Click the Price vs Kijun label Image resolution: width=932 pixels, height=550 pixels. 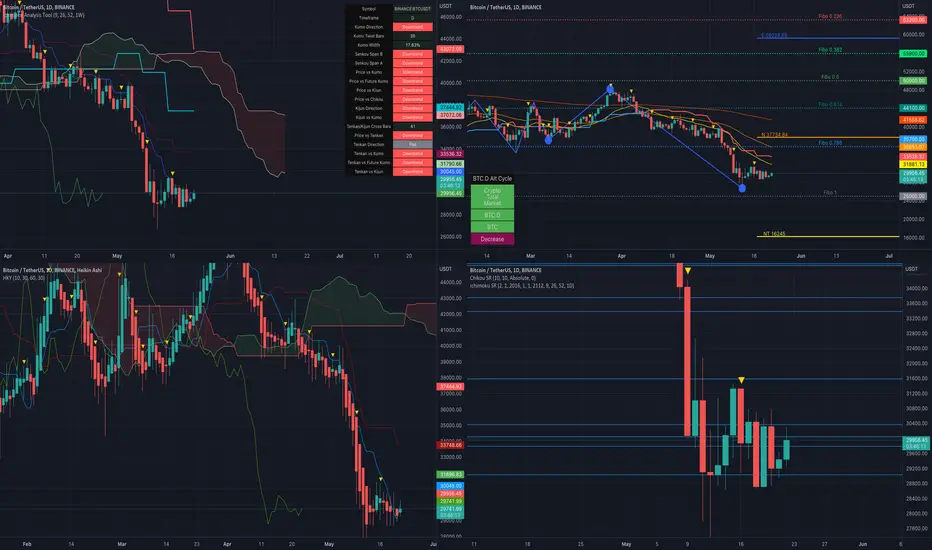(x=369, y=90)
